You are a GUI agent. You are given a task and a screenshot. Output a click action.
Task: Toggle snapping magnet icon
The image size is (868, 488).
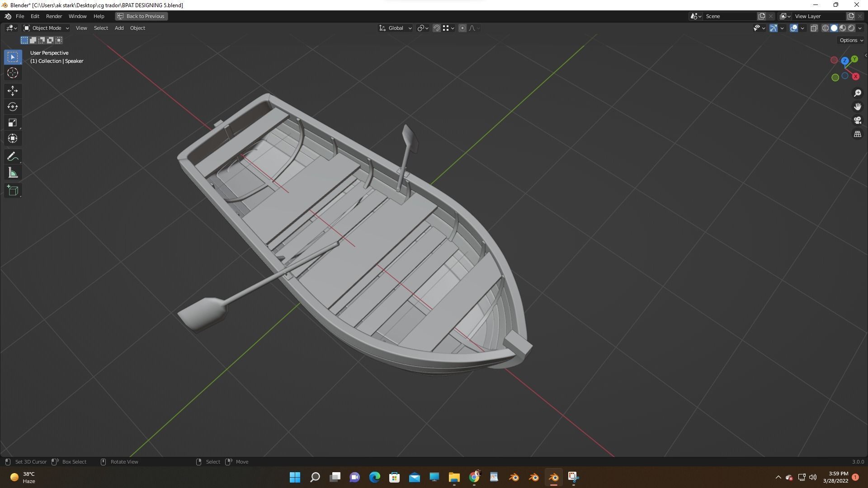coord(437,28)
